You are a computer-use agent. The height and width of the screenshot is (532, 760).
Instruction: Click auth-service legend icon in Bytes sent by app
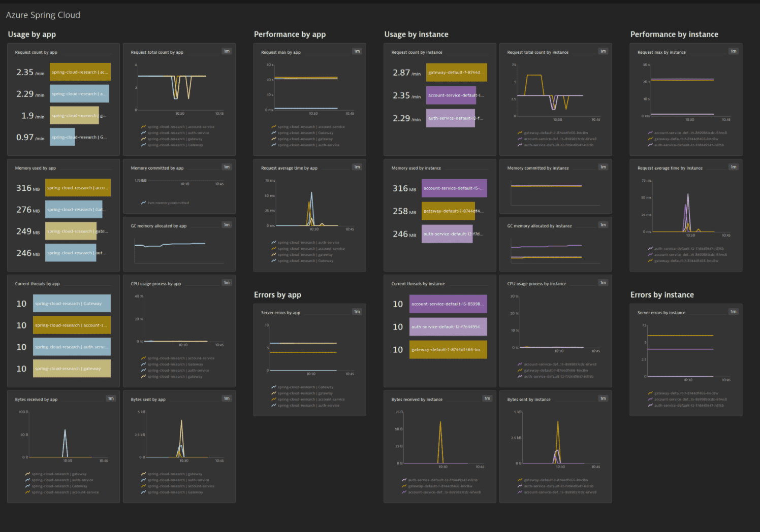(144, 480)
